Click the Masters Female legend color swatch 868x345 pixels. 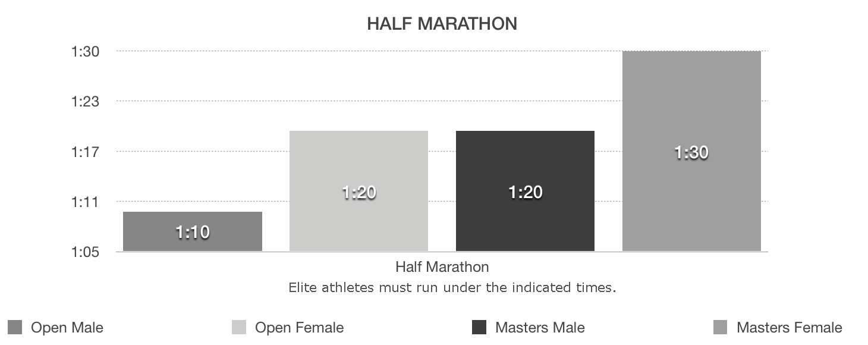tap(719, 327)
